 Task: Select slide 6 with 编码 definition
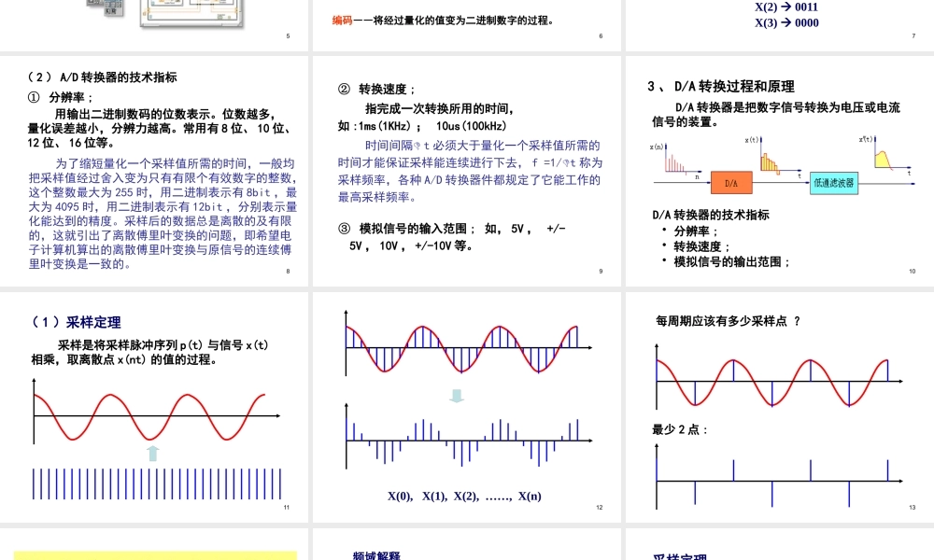click(466, 25)
